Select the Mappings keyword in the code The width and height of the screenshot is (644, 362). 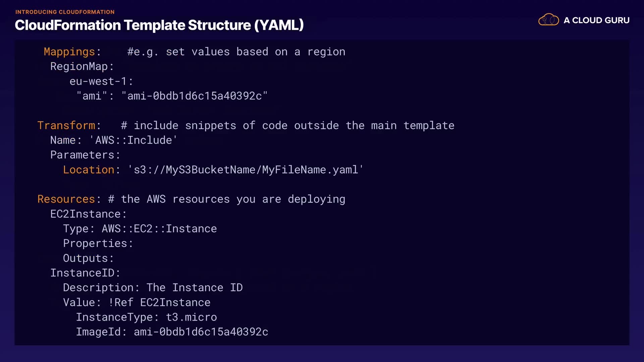[69, 52]
